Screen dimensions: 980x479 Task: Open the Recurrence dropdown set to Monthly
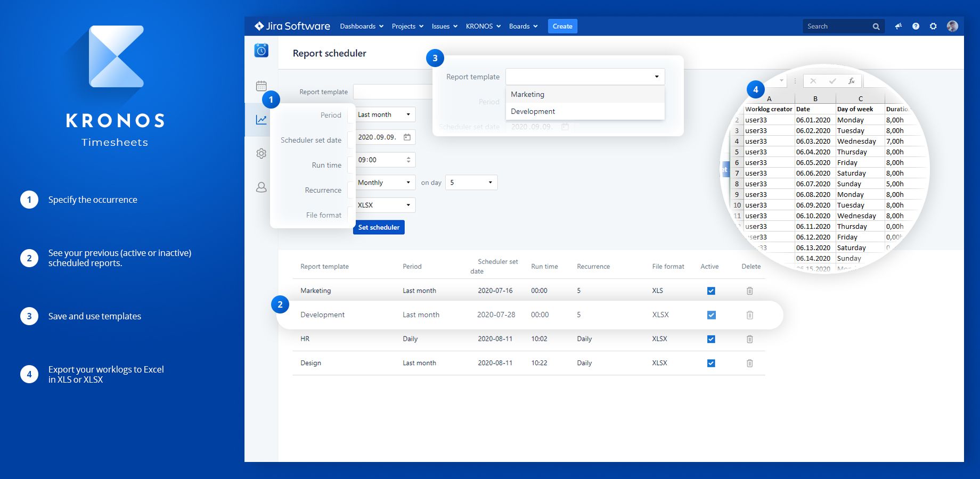[385, 183]
